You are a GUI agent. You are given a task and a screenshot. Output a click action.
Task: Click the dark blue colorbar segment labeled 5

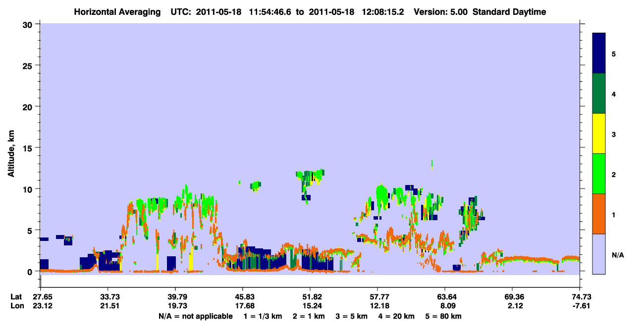click(x=599, y=53)
